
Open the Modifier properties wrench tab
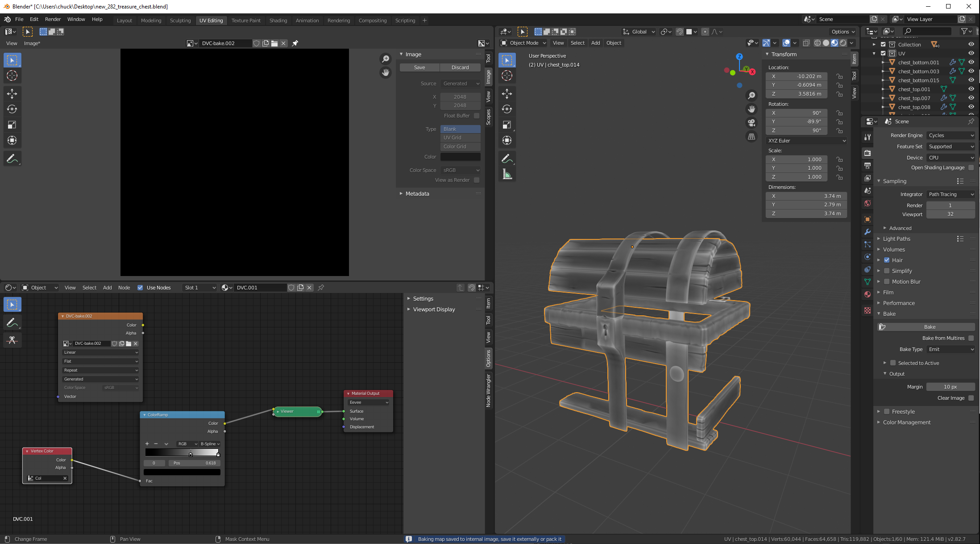[867, 232]
